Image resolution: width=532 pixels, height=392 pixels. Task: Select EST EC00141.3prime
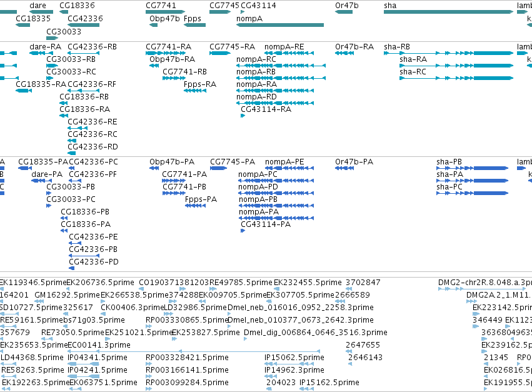99,345
